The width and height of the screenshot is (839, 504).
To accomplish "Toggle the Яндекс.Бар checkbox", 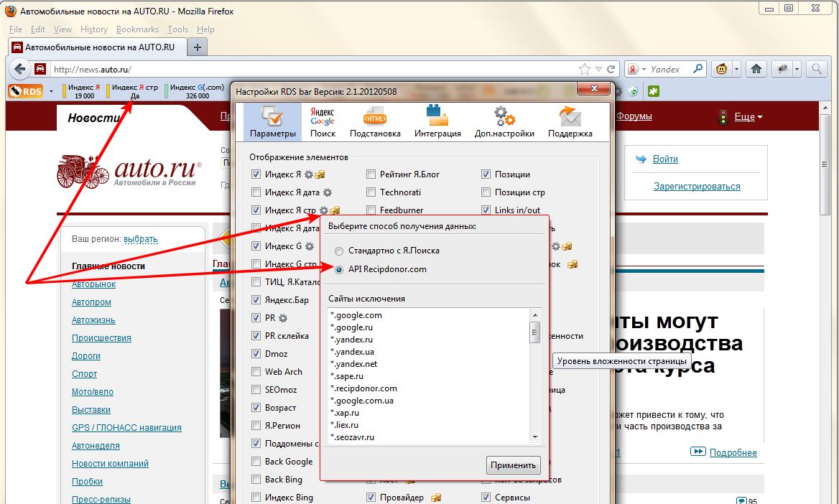I will [x=256, y=299].
